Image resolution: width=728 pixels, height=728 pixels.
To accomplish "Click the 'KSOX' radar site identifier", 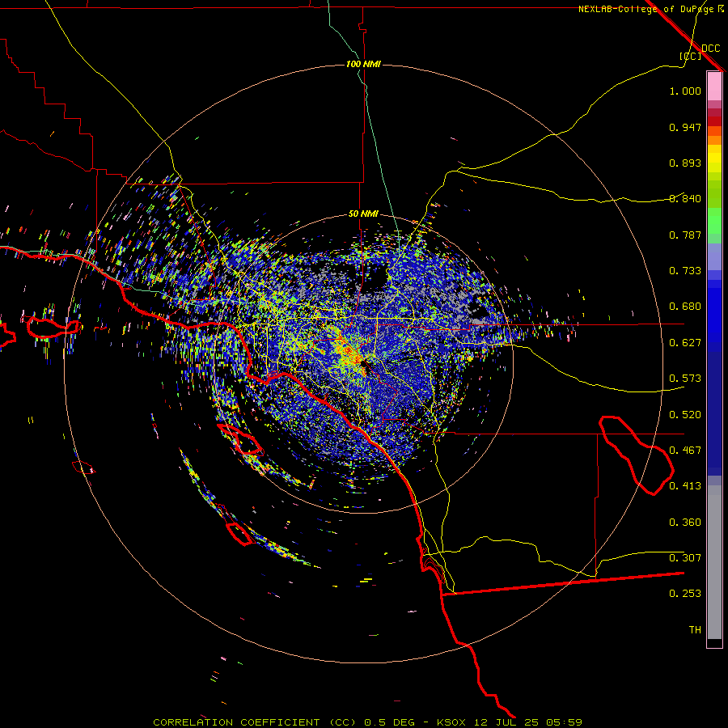I will tap(453, 722).
